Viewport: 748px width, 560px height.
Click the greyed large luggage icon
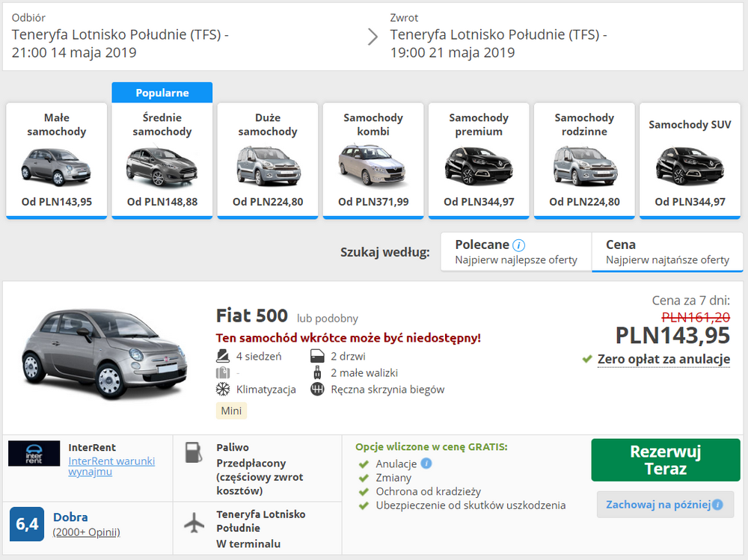pyautogui.click(x=223, y=372)
